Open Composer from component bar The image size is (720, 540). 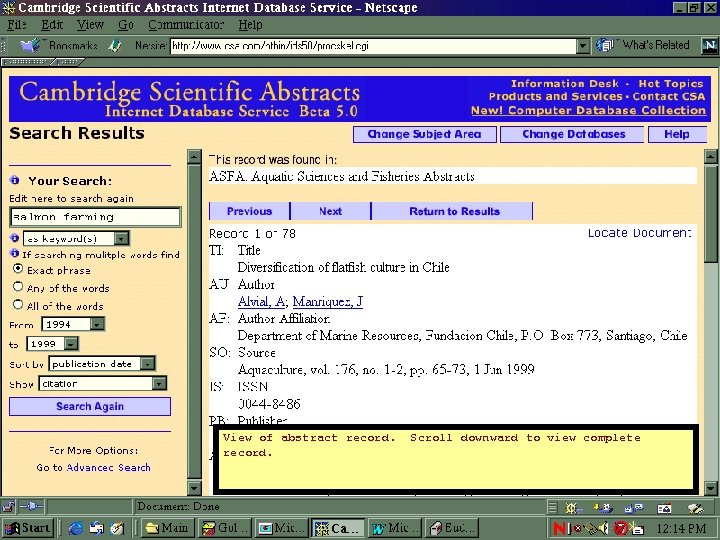click(x=695, y=508)
